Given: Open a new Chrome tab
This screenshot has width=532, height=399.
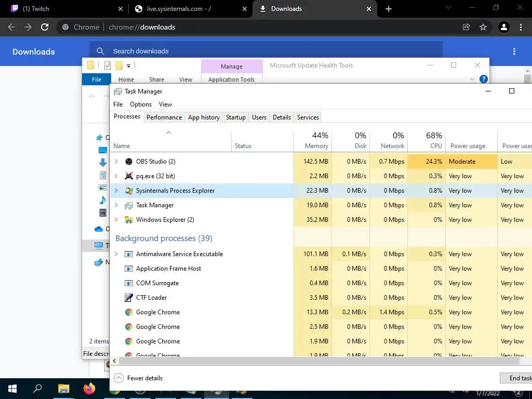Looking at the screenshot, I should pyautogui.click(x=389, y=9).
